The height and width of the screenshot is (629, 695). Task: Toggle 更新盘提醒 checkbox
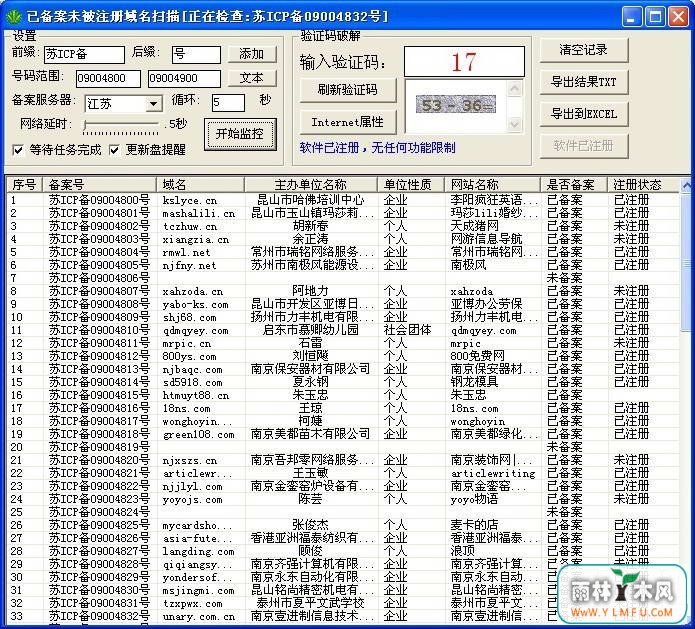[114, 150]
